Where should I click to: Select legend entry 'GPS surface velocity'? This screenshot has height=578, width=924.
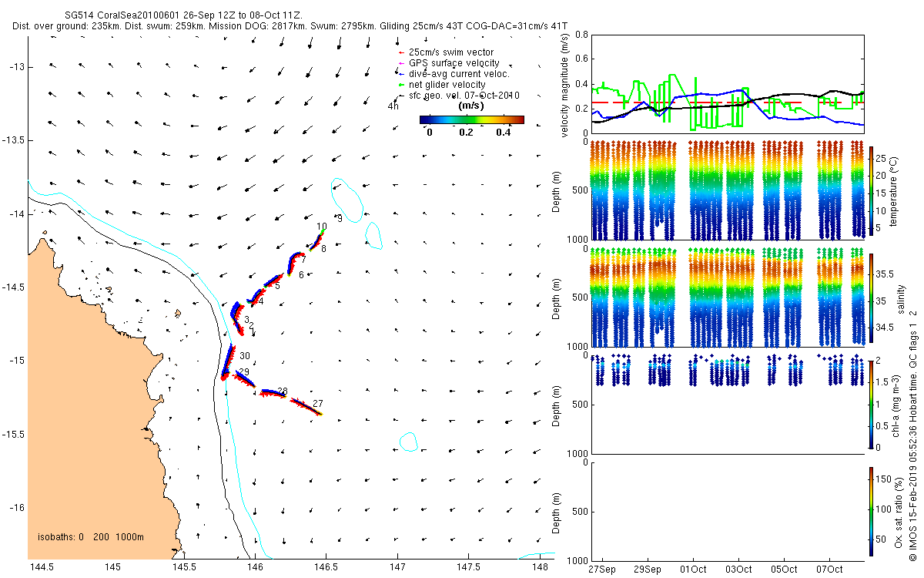(x=454, y=63)
